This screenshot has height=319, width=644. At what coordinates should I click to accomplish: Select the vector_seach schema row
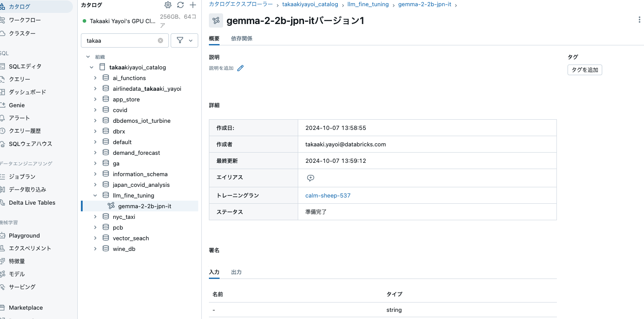[140, 238]
